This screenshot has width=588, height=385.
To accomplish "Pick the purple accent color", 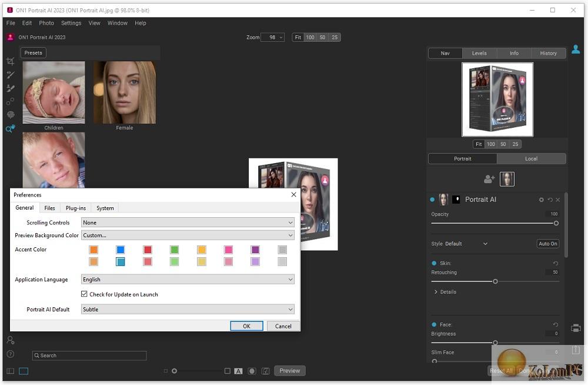I will (x=255, y=250).
